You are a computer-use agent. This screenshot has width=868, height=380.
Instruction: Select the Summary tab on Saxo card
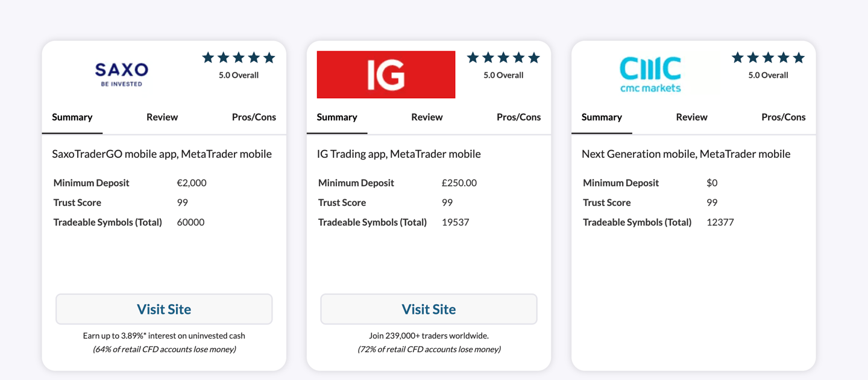click(x=72, y=117)
